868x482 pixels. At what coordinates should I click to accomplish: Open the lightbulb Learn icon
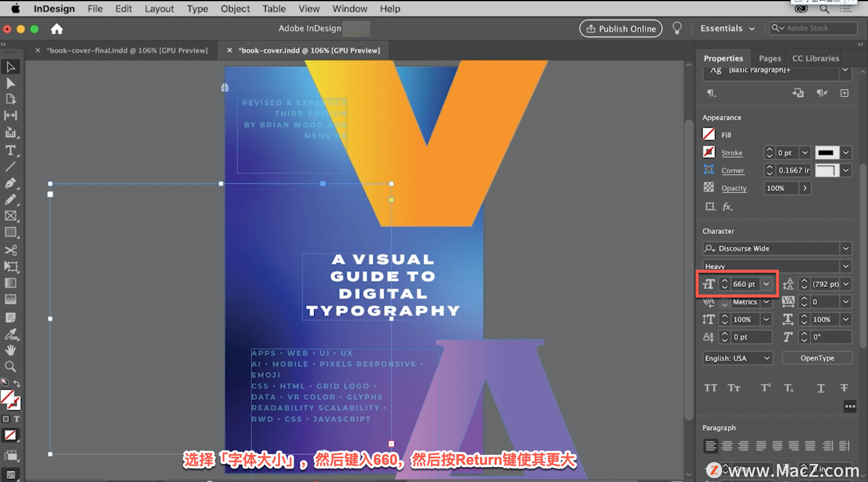677,28
